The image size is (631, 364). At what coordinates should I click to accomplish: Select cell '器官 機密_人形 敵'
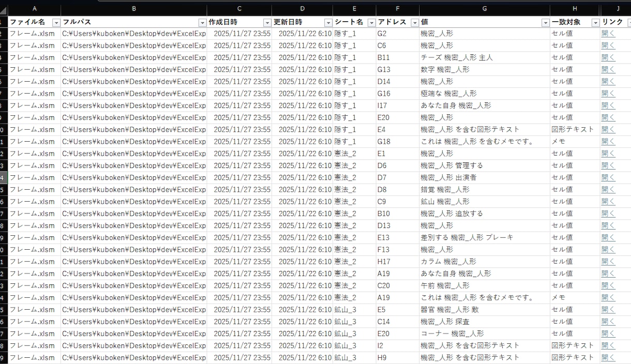tap(484, 310)
